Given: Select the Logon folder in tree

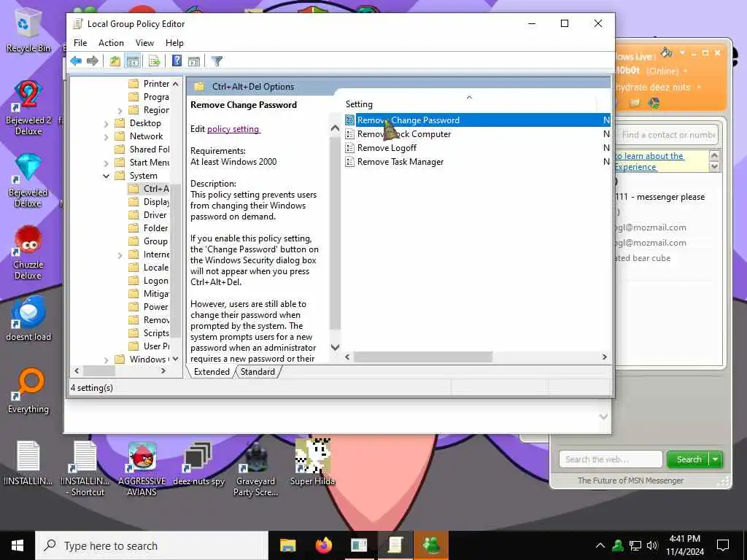Looking at the screenshot, I should click(x=149, y=281).
